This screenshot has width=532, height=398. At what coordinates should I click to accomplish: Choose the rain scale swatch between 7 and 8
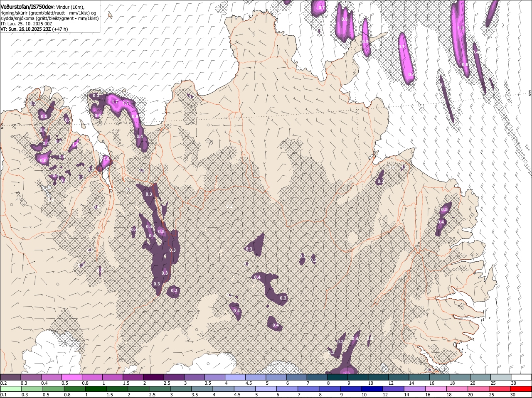[308, 389]
